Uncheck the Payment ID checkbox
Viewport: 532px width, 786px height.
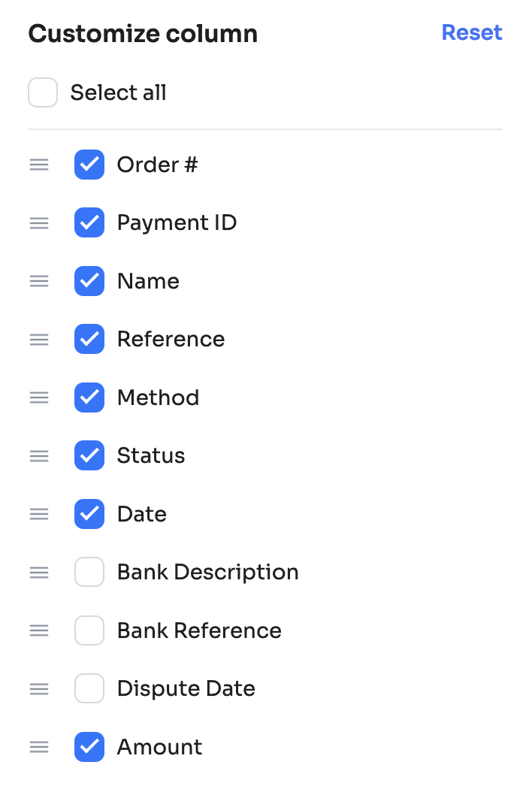[x=89, y=223]
